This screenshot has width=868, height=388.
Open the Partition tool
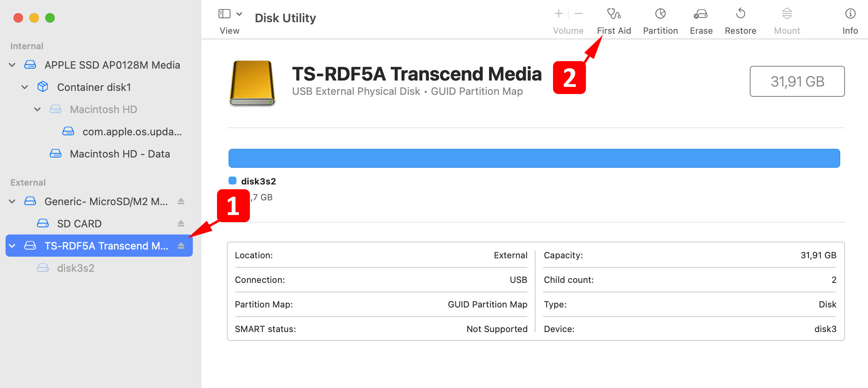tap(660, 21)
